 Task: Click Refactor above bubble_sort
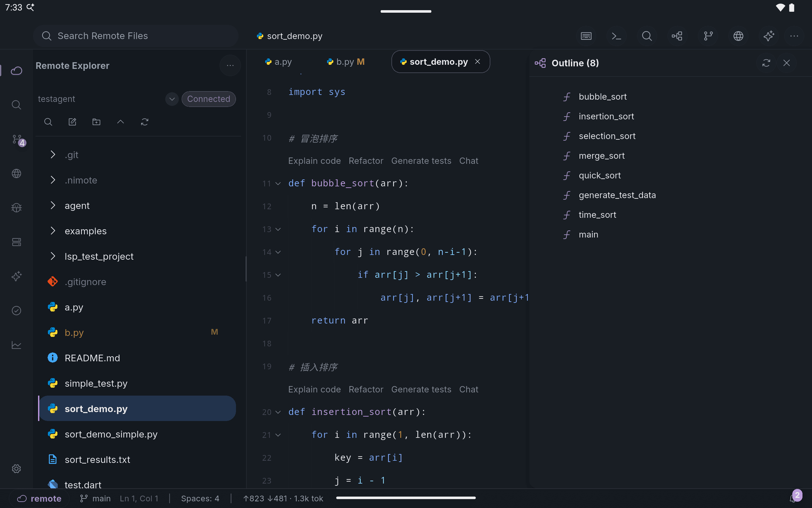click(x=366, y=161)
